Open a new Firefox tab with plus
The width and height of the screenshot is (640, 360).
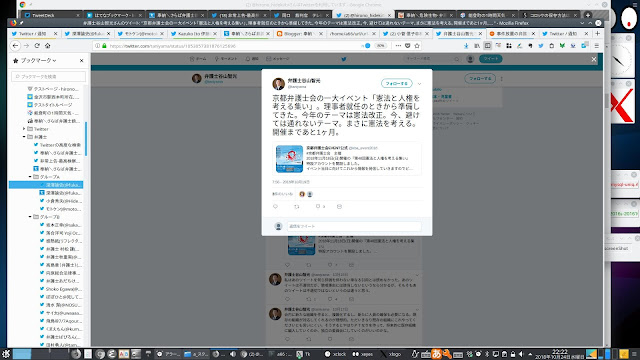[597, 33]
